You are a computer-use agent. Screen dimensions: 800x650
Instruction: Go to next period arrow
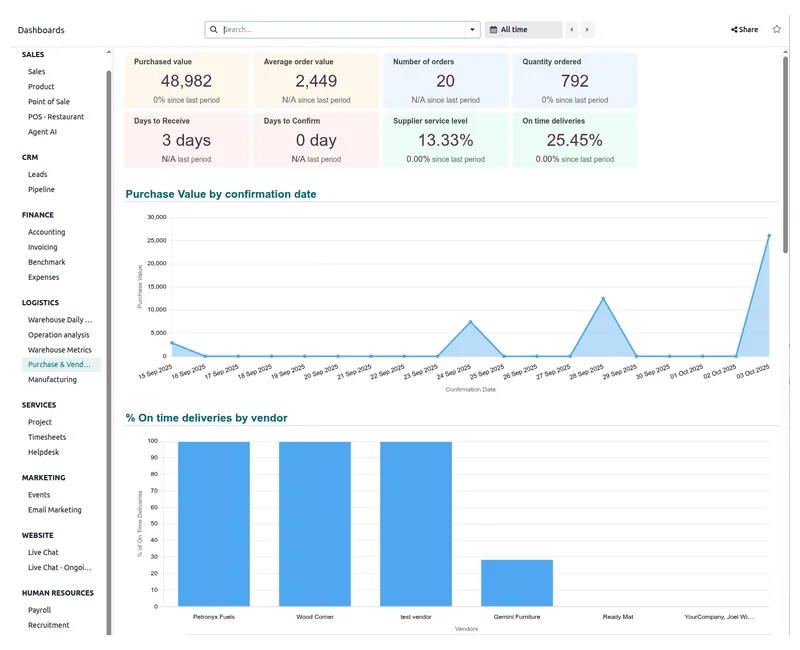[x=587, y=30]
